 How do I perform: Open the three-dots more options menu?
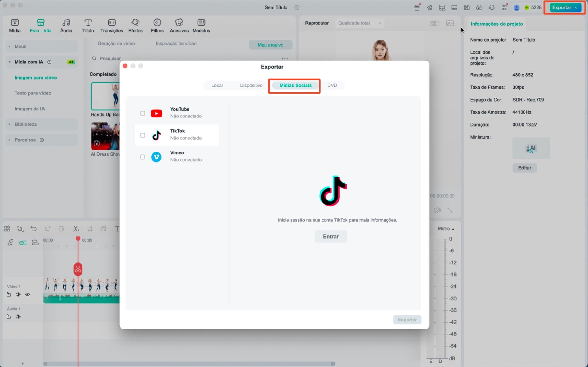pyautogui.click(x=285, y=59)
